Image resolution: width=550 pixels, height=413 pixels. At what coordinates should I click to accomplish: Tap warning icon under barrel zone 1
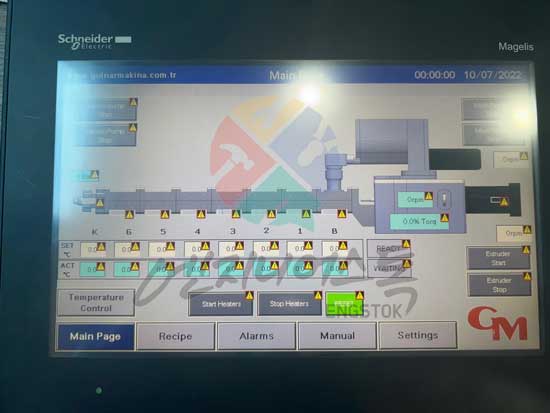pos(306,214)
